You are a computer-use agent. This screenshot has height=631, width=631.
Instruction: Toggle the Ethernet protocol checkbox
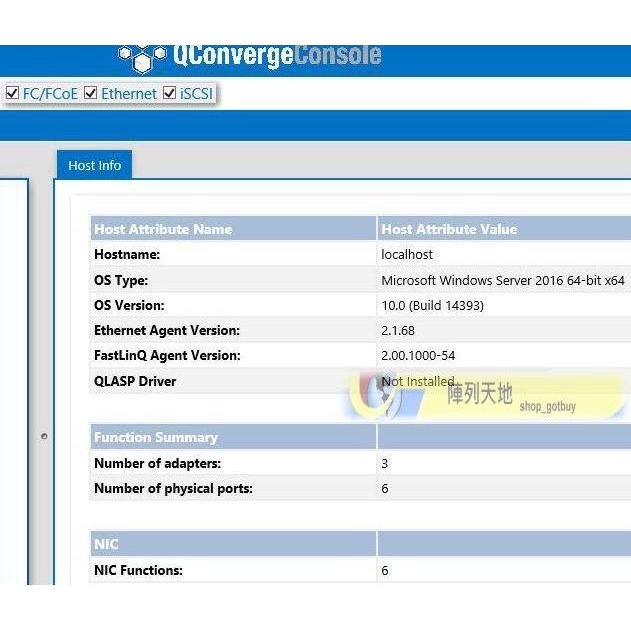(91, 93)
